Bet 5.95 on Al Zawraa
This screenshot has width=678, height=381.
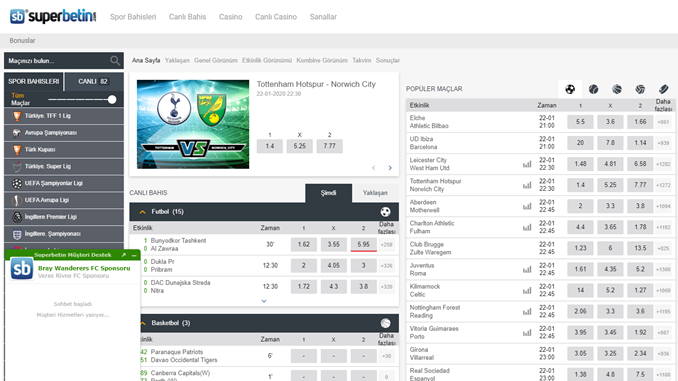pyautogui.click(x=363, y=244)
